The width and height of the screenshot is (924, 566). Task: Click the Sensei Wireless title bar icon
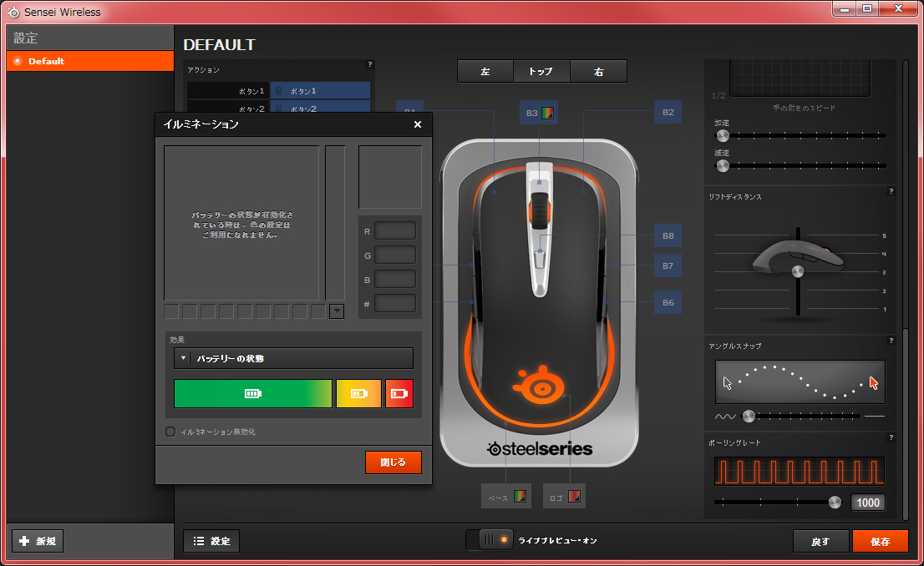coord(13,12)
